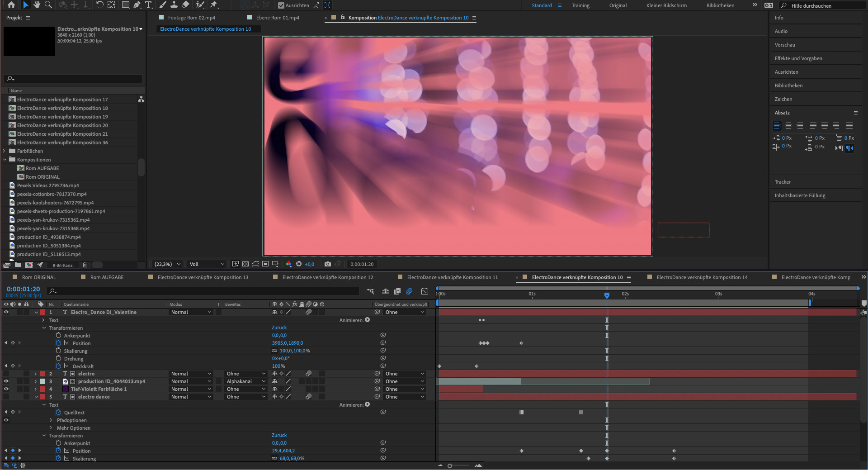Toggle visibility eye of production ID_4044013.mp4 layer
The height and width of the screenshot is (470, 868).
pyautogui.click(x=6, y=381)
